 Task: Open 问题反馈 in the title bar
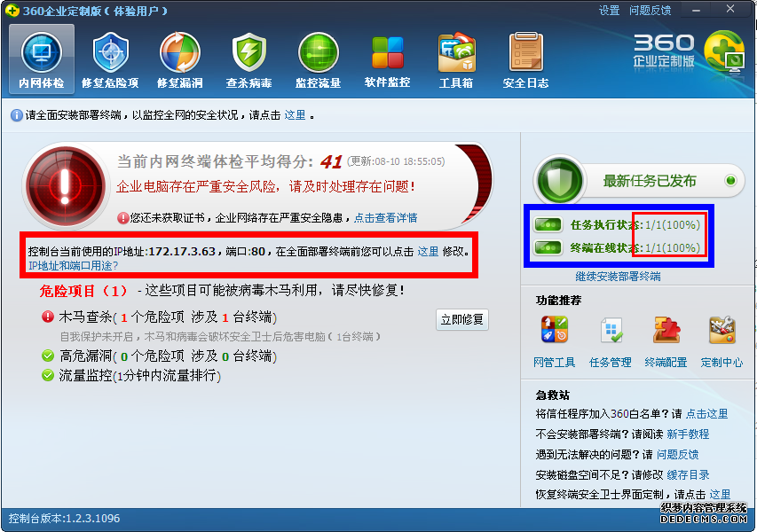pyautogui.click(x=650, y=11)
